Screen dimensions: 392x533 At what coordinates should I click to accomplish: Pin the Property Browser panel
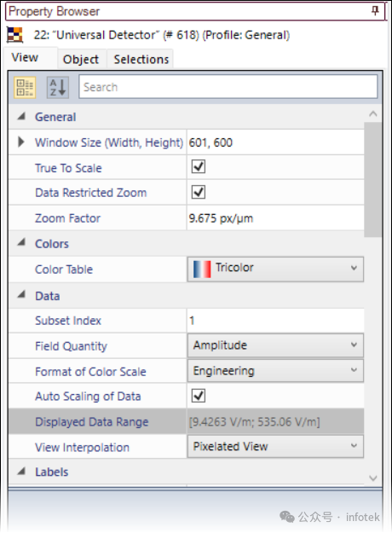[x=375, y=11]
